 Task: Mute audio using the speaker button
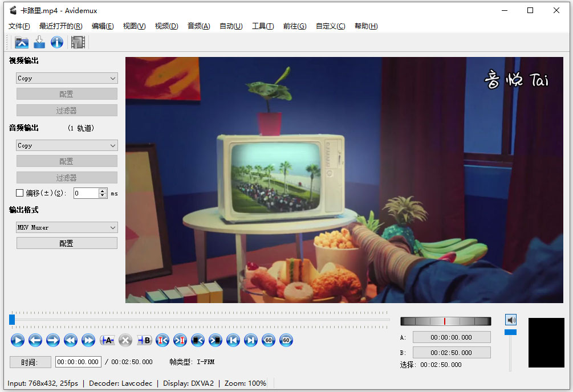click(x=511, y=320)
